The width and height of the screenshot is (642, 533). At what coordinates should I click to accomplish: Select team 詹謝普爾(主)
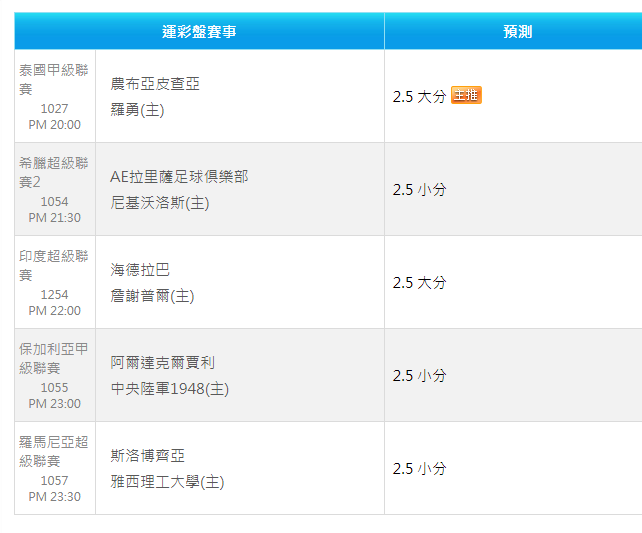click(152, 296)
